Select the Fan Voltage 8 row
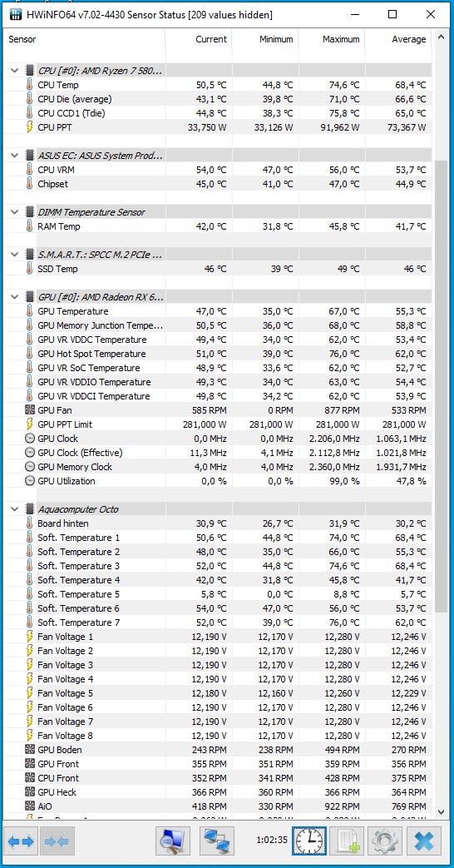Image resolution: width=454 pixels, height=868 pixels. (x=217, y=736)
